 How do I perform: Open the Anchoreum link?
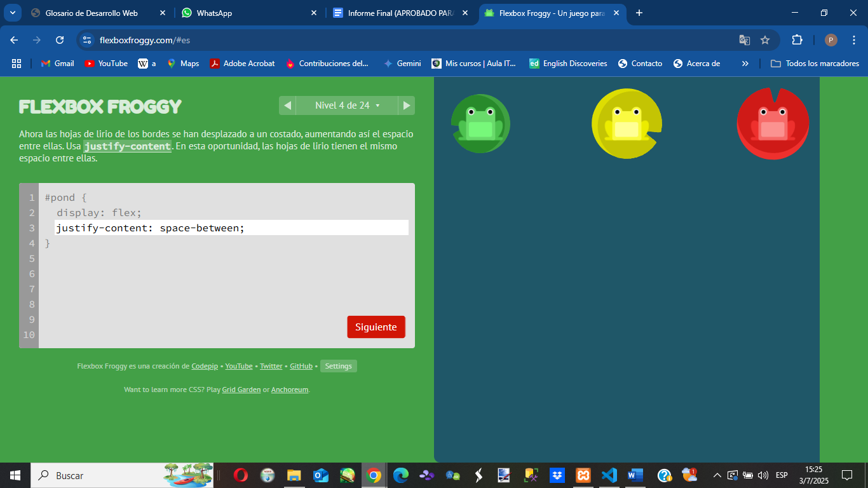pyautogui.click(x=290, y=390)
